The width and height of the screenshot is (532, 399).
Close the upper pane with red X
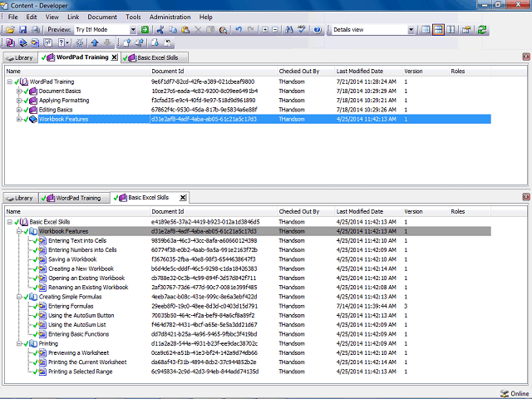click(x=526, y=57)
